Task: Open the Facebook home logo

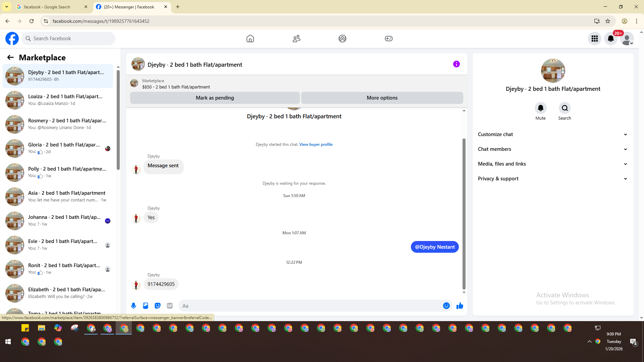Action: click(x=12, y=39)
